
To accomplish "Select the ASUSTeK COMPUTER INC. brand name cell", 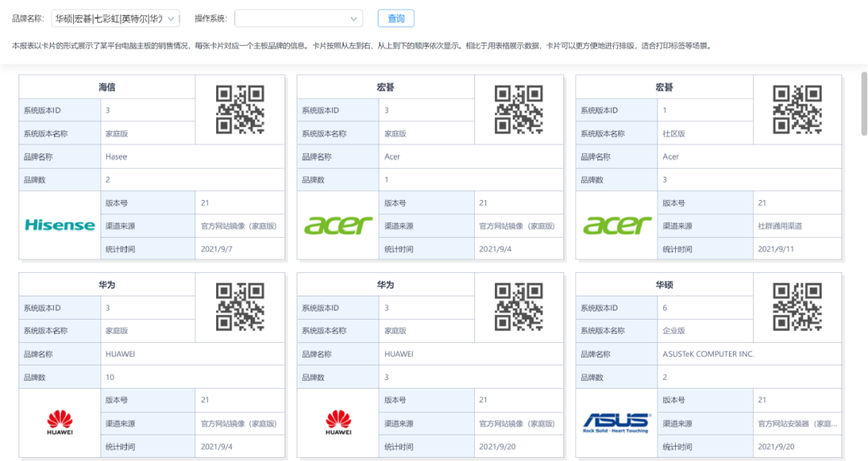I will coord(708,354).
